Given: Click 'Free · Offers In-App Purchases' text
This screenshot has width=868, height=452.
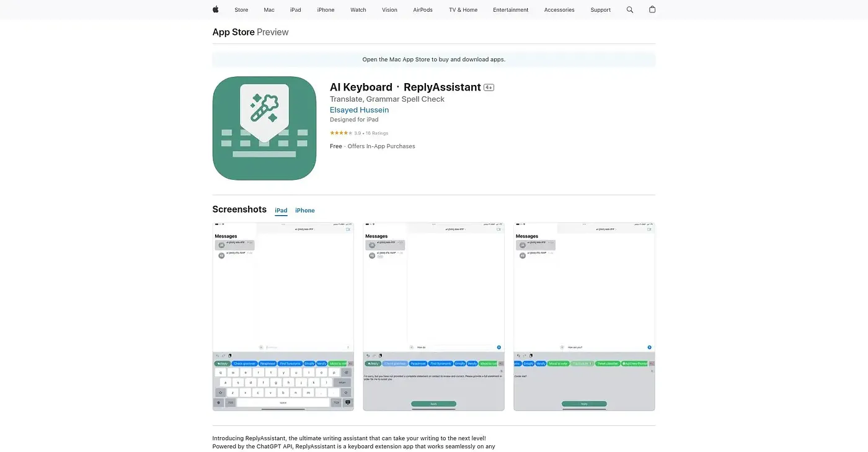Looking at the screenshot, I should click(373, 146).
